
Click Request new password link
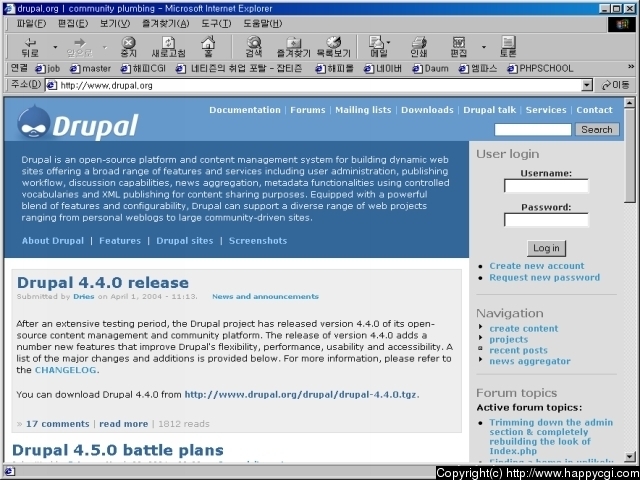544,278
